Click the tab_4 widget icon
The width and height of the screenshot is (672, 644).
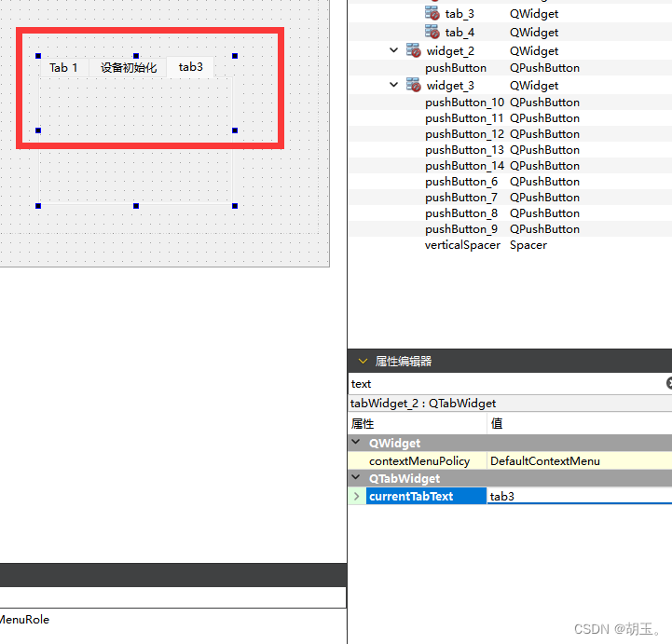pos(432,32)
